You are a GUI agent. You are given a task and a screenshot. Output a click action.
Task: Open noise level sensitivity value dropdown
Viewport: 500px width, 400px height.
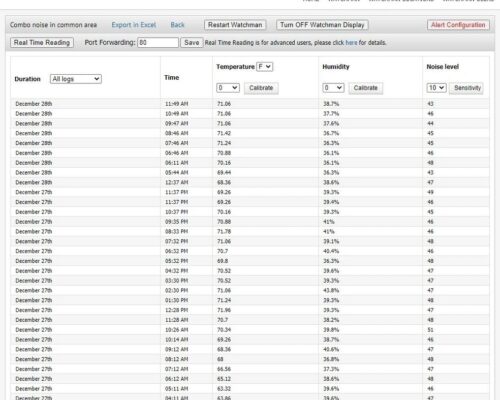(x=436, y=88)
